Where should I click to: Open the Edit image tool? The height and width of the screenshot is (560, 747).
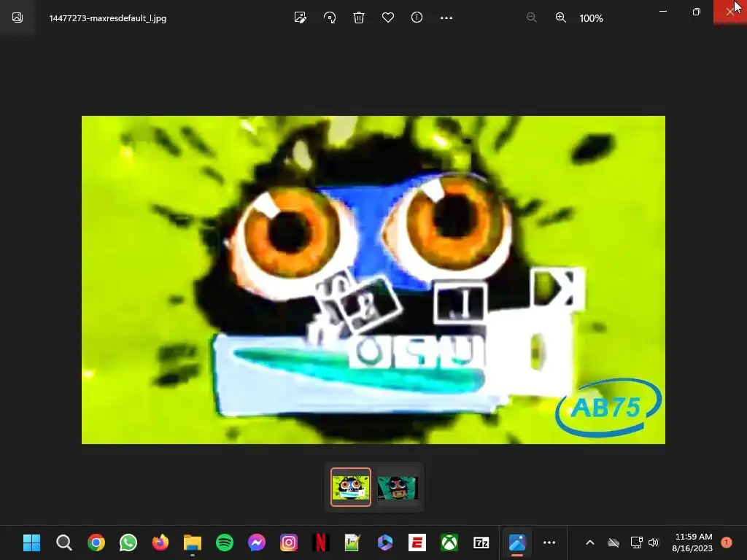click(x=300, y=18)
